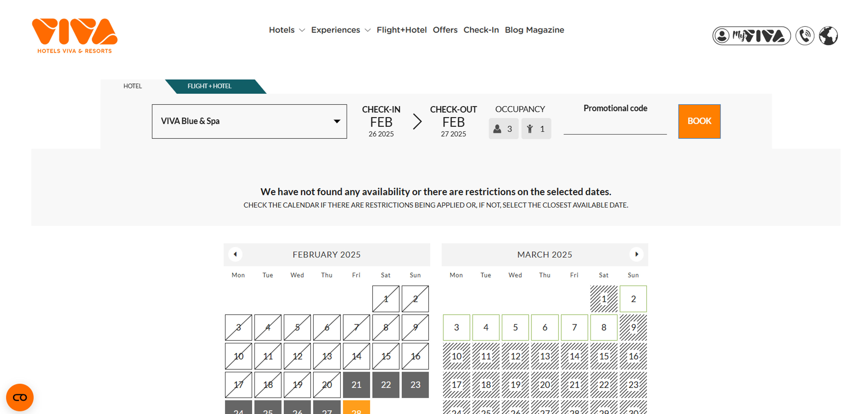Open the MyViva account button

pyautogui.click(x=751, y=36)
